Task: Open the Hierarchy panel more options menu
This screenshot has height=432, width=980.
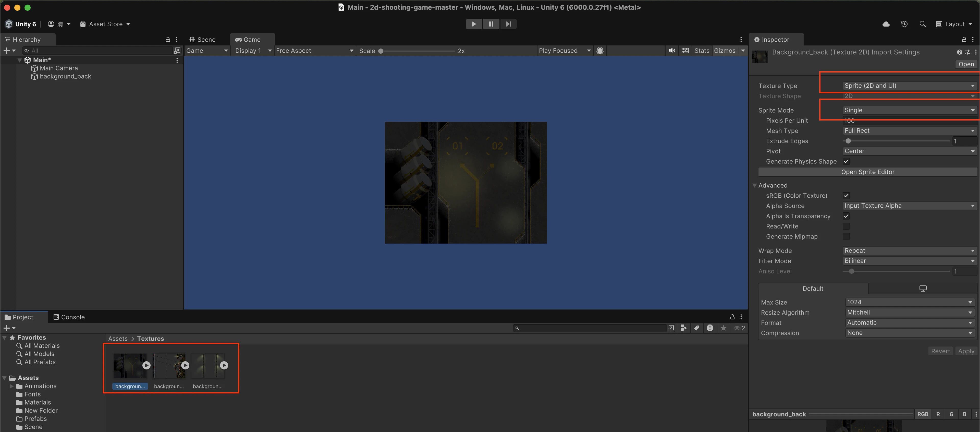Action: coord(177,40)
